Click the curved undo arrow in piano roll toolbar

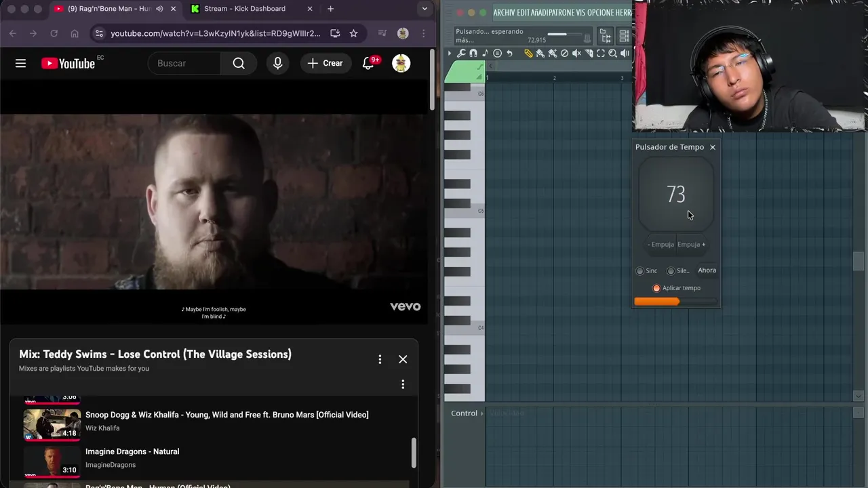[x=509, y=53]
